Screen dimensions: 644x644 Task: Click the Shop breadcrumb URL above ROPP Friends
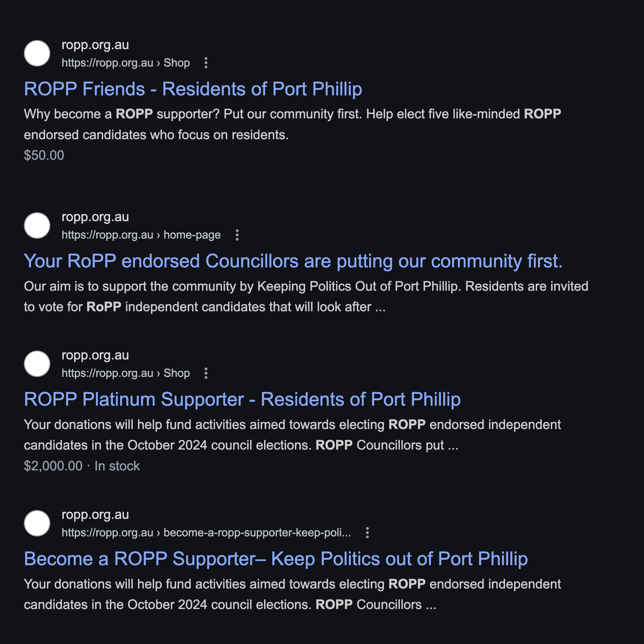coord(126,63)
